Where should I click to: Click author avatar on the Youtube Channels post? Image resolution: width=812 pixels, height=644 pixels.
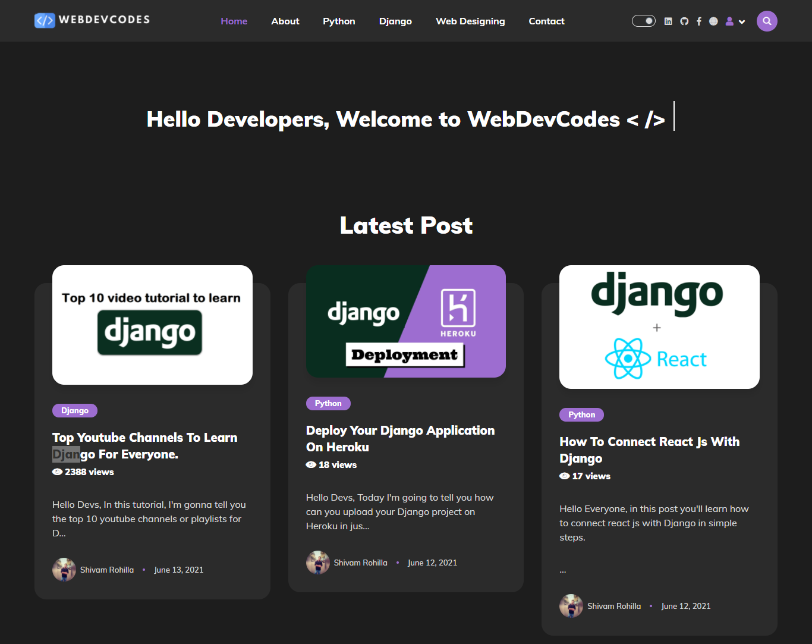tap(64, 570)
